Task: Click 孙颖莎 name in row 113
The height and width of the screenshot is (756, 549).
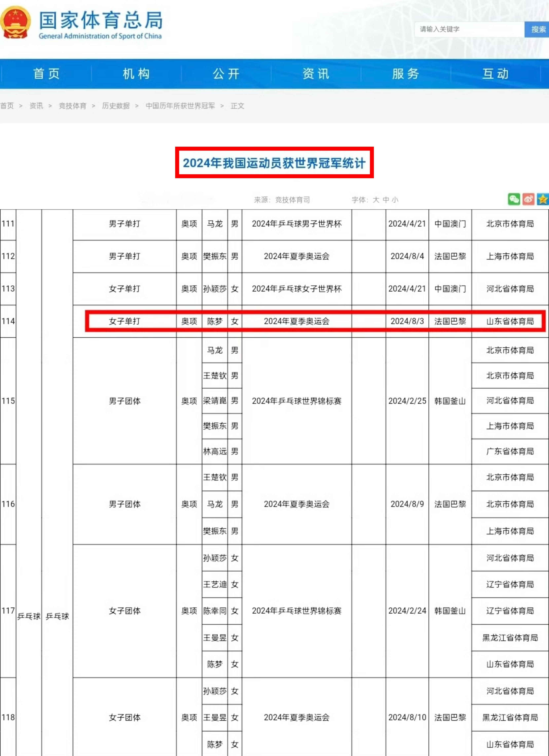Action: tap(215, 289)
